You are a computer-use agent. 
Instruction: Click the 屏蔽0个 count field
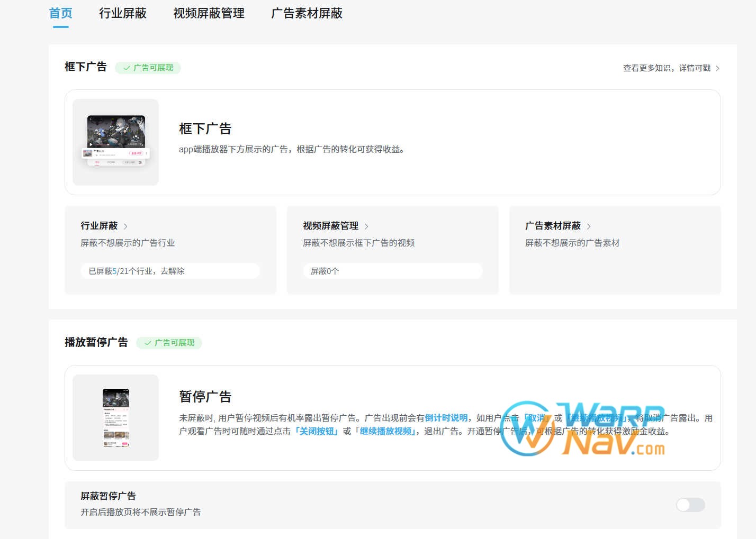(x=392, y=270)
